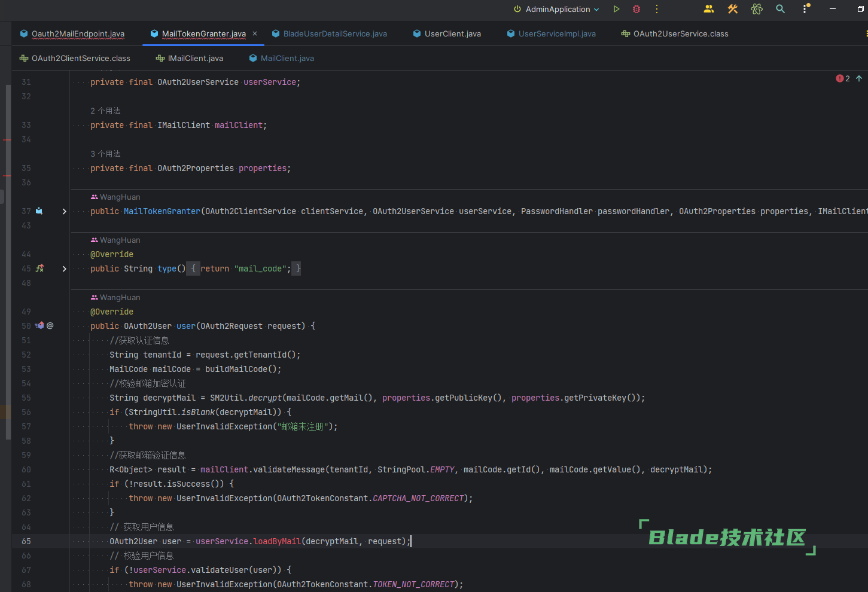This screenshot has width=868, height=592.
Task: Expand folded type() method
Action: pyautogui.click(x=64, y=268)
